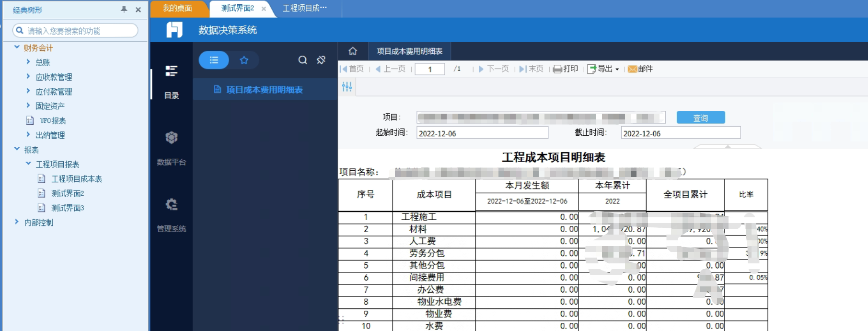Collapse the 财务会计 tree node
868x331 pixels.
pyautogui.click(x=17, y=47)
